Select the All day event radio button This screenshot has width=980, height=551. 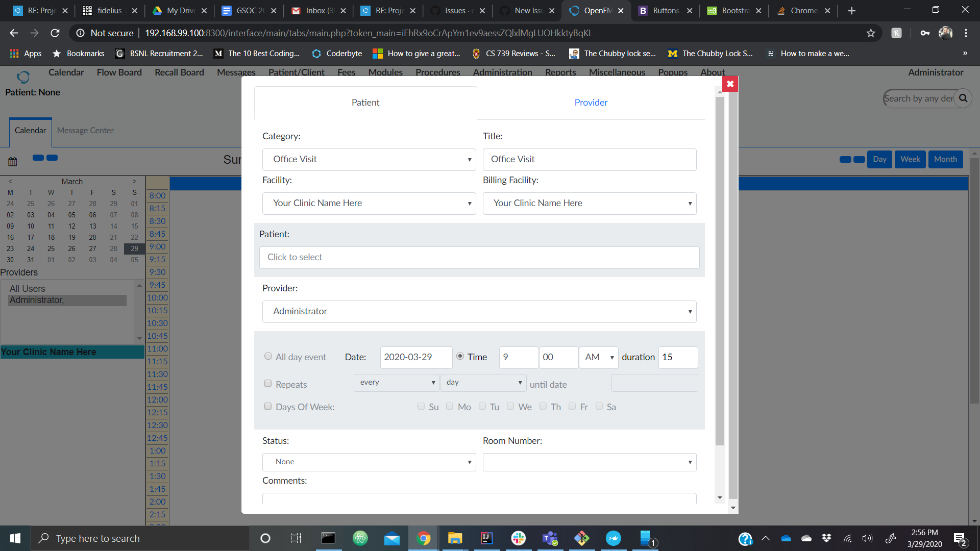(268, 356)
